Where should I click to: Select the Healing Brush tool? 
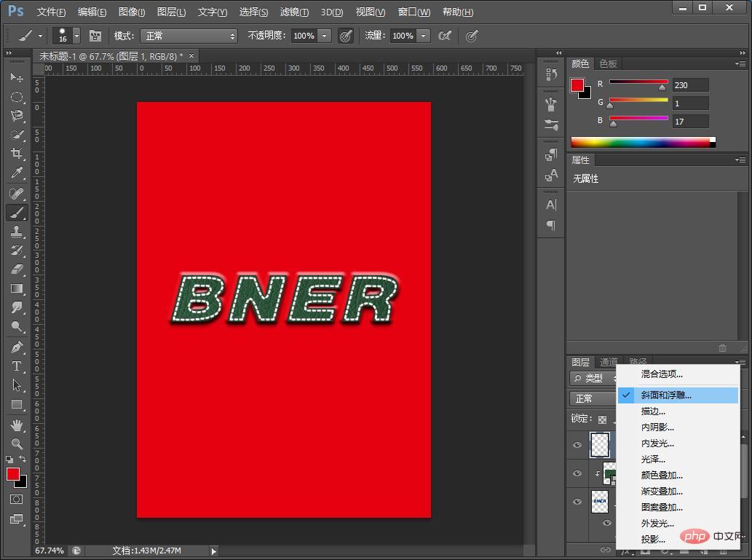tap(16, 194)
